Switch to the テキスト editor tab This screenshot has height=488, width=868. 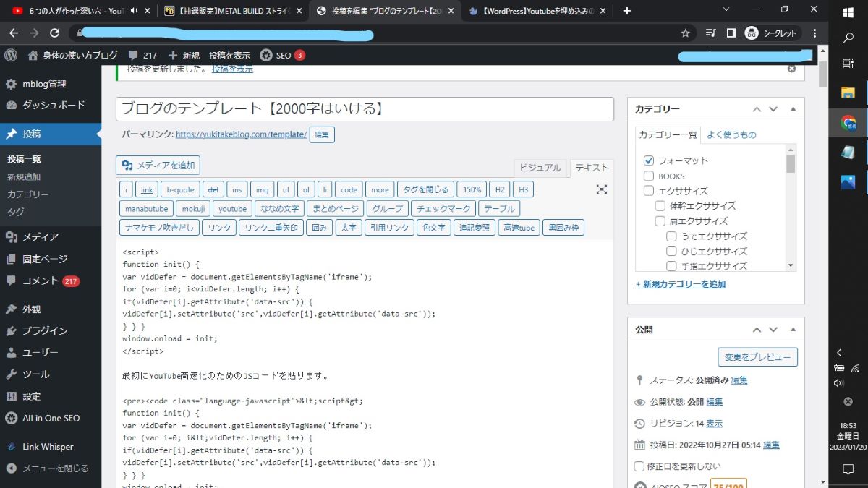click(592, 168)
